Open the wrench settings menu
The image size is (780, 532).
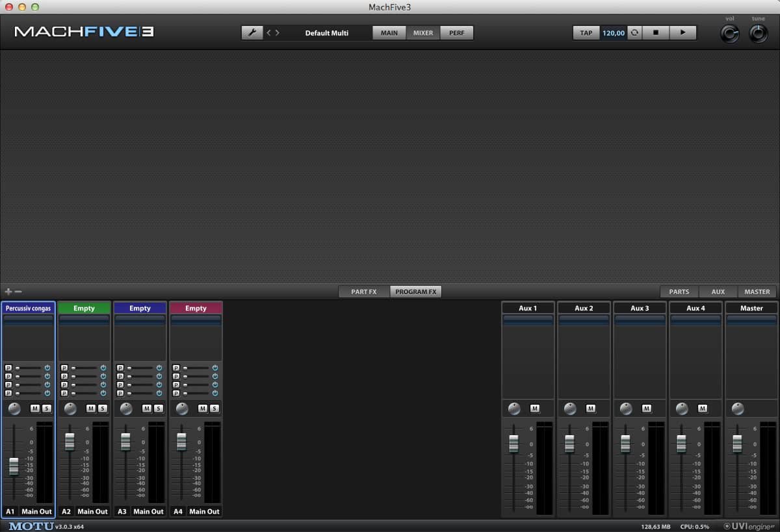tap(252, 32)
